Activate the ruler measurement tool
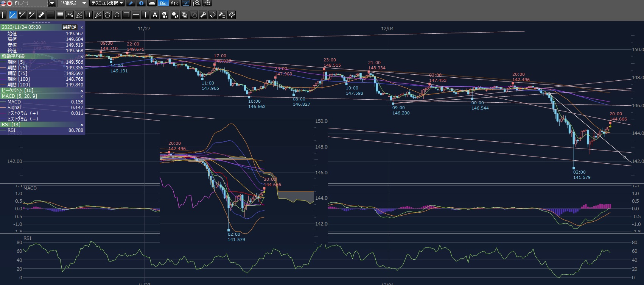 (x=41, y=15)
